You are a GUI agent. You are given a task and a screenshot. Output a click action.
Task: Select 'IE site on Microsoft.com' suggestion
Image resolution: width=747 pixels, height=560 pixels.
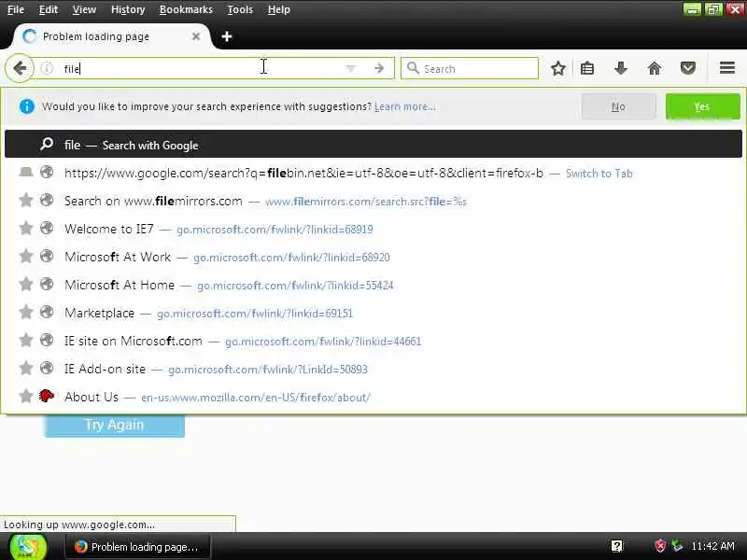(373, 341)
